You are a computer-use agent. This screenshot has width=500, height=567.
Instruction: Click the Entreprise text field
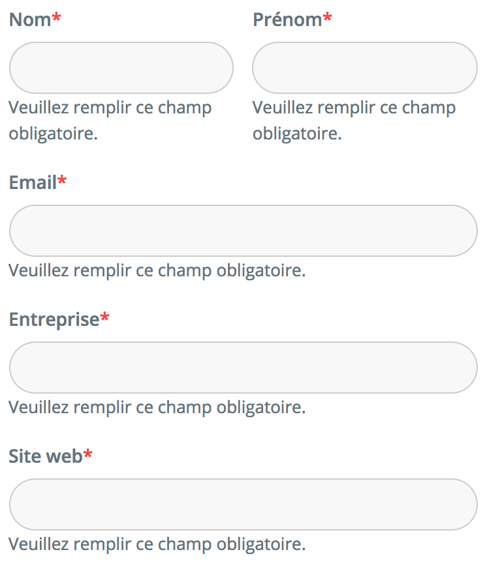click(243, 367)
